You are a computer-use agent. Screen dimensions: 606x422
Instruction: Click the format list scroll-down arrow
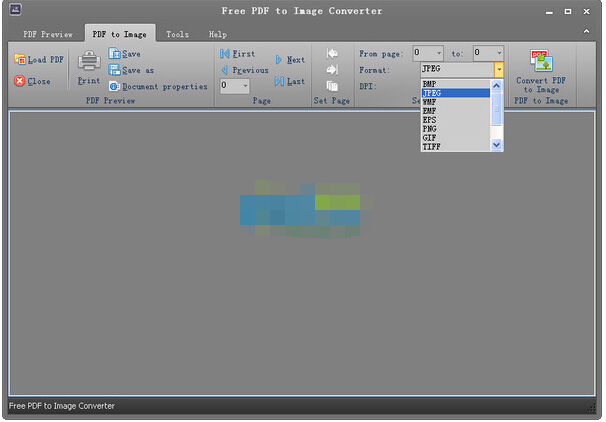[497, 145]
